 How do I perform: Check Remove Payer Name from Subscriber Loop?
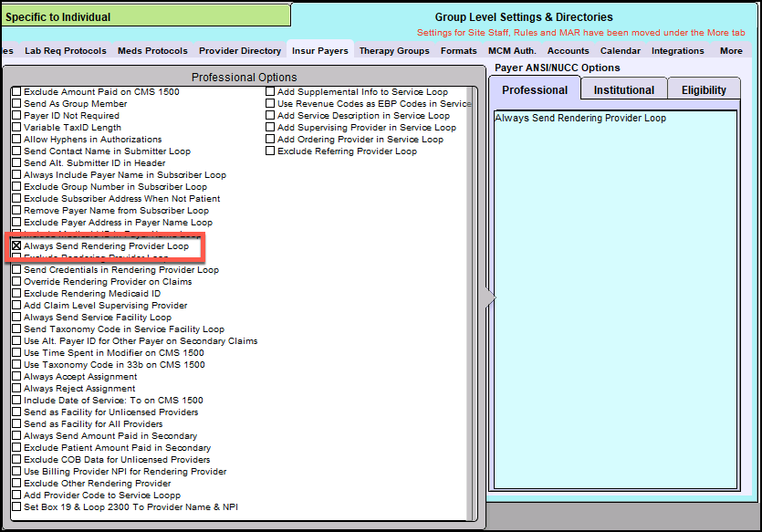coord(16,211)
